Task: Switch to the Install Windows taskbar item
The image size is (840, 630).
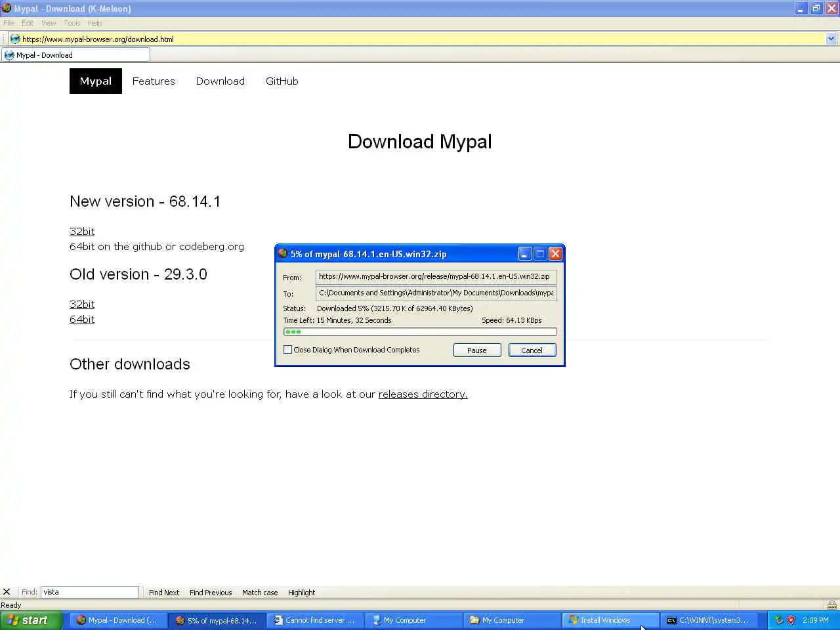Action: click(x=610, y=620)
